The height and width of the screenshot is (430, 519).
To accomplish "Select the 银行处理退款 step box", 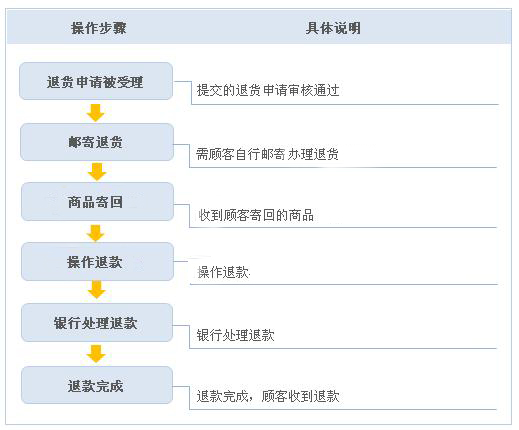I will pyautogui.click(x=97, y=323).
